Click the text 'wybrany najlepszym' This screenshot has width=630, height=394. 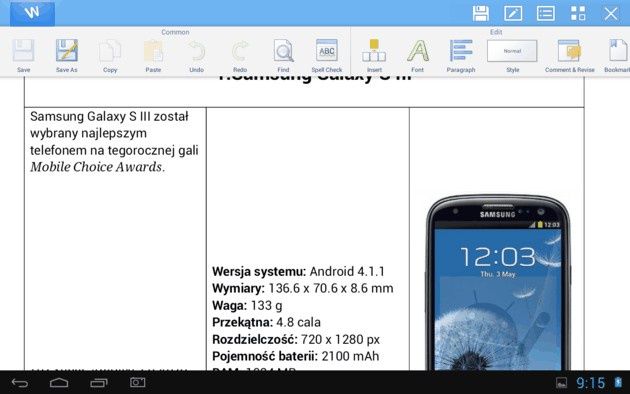coord(88,133)
